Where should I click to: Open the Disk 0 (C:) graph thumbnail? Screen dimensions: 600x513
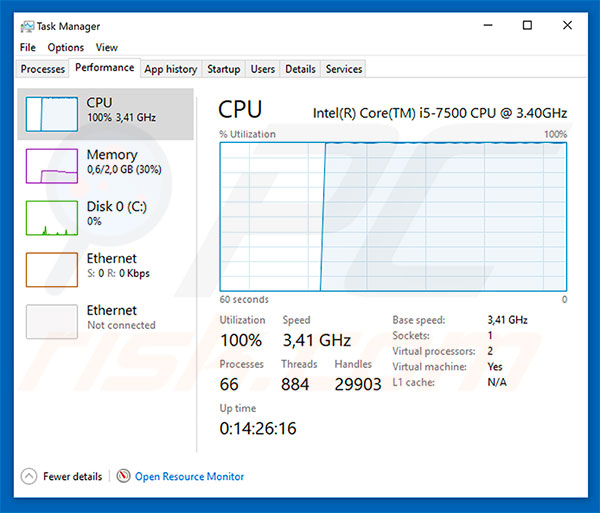[x=51, y=217]
